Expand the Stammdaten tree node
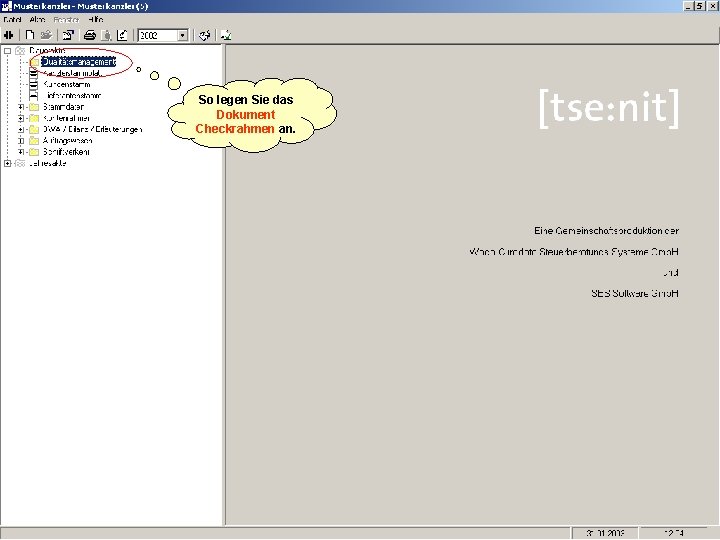Screen dimensions: 720x540 [21, 107]
